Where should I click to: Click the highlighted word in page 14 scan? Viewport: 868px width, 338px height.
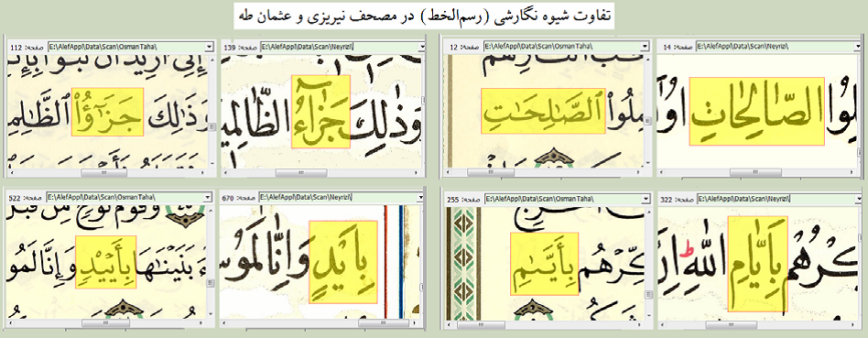tap(756, 112)
